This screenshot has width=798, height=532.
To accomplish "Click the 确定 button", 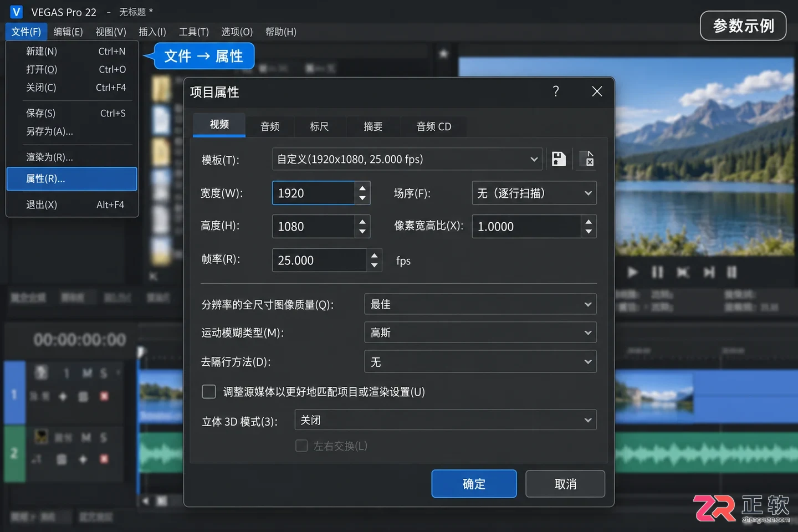I will click(474, 484).
